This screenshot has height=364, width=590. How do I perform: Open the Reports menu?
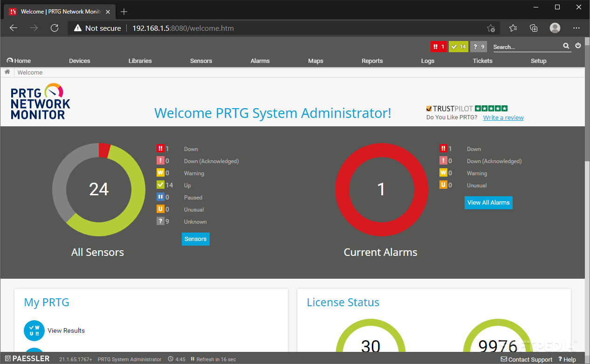click(x=372, y=61)
